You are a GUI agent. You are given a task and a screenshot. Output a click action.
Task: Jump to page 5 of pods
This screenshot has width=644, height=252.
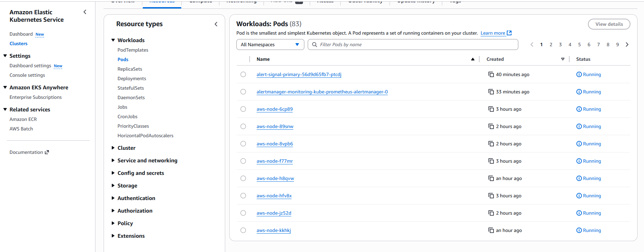click(579, 44)
